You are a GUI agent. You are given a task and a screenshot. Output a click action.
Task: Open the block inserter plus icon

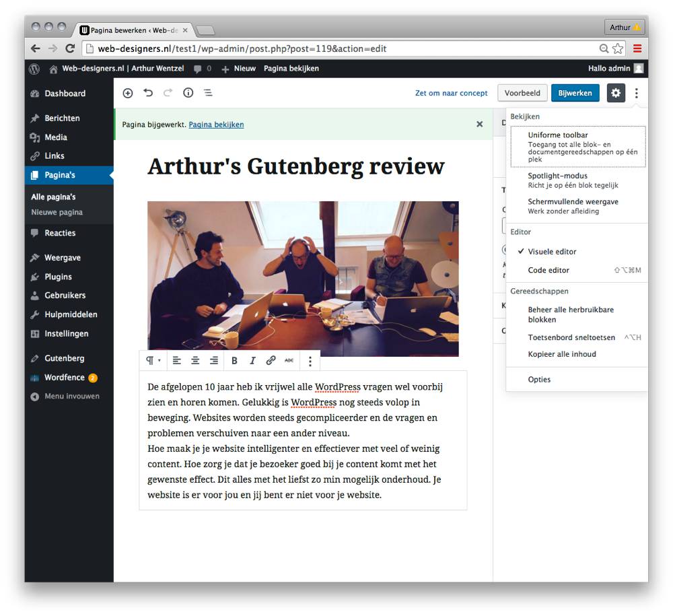[127, 93]
